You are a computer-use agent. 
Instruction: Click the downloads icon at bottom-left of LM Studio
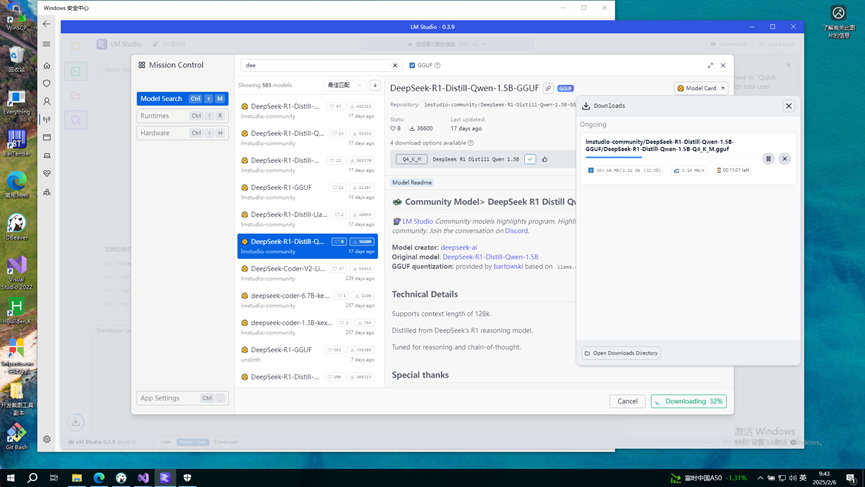pos(76,422)
